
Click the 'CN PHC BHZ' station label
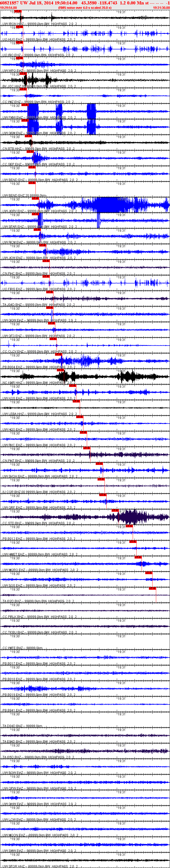(12, 274)
